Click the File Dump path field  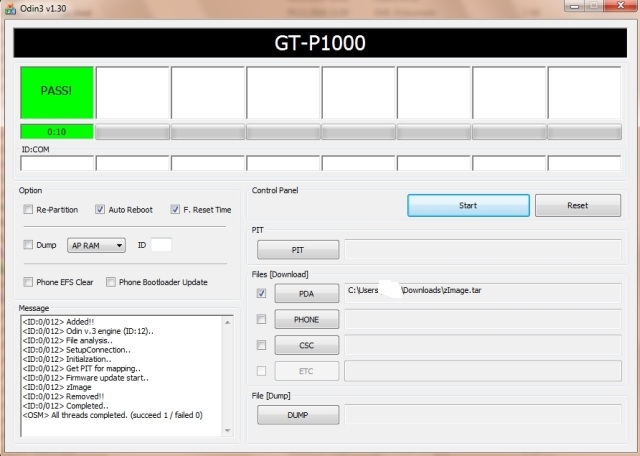pos(483,415)
